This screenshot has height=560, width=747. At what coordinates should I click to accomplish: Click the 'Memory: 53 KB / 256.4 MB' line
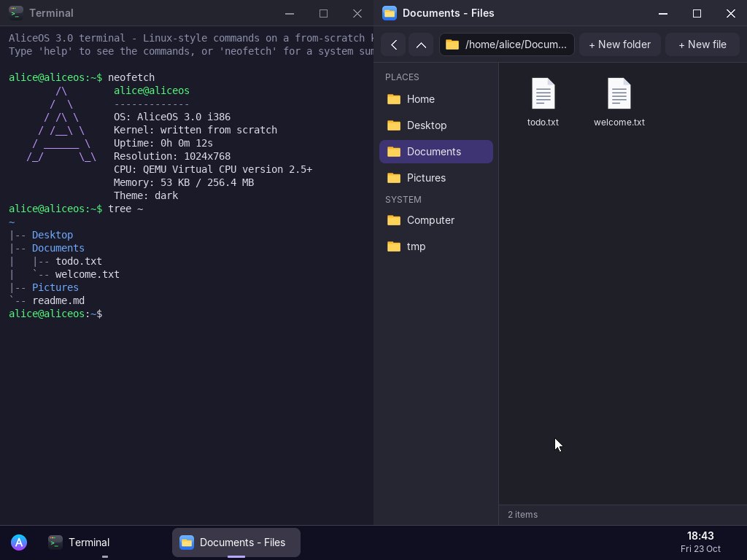click(184, 182)
